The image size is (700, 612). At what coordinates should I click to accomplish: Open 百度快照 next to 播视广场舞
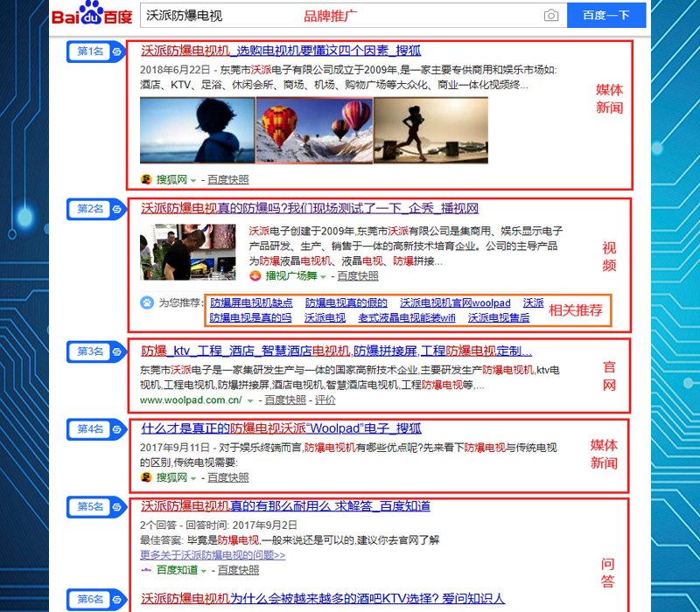(x=358, y=275)
